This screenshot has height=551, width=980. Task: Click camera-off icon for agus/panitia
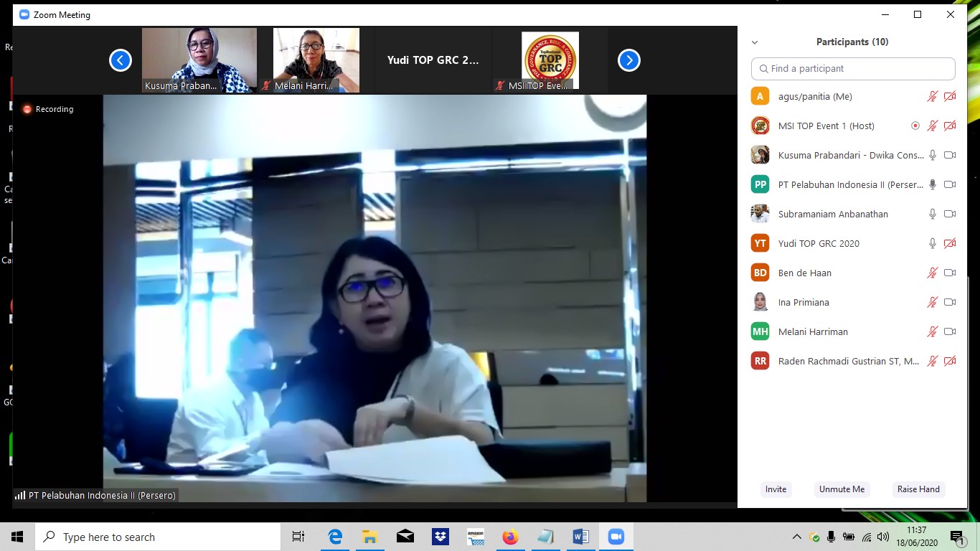point(950,96)
